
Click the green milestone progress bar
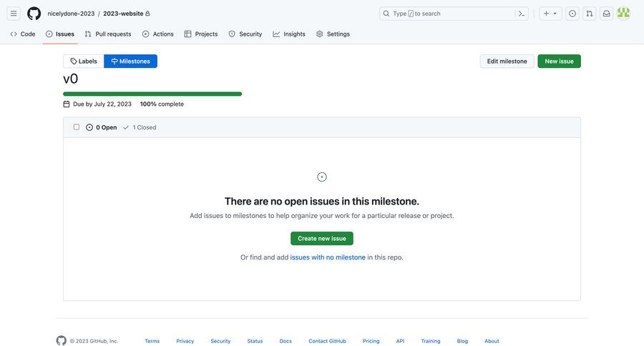[x=152, y=94]
